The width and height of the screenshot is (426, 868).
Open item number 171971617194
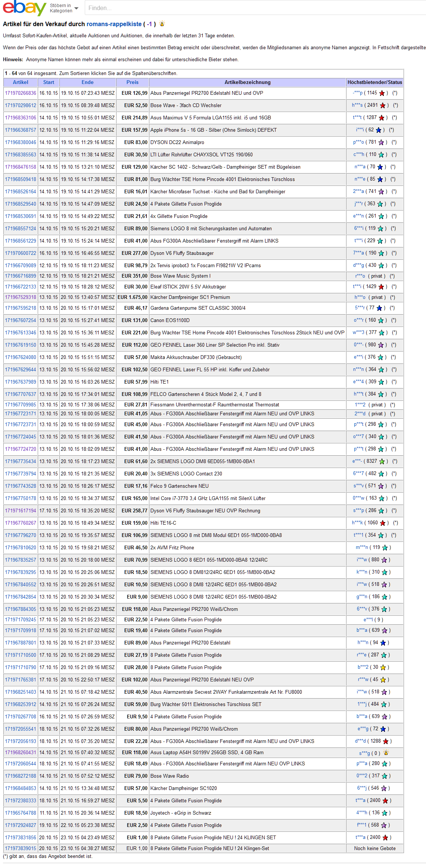[21, 511]
